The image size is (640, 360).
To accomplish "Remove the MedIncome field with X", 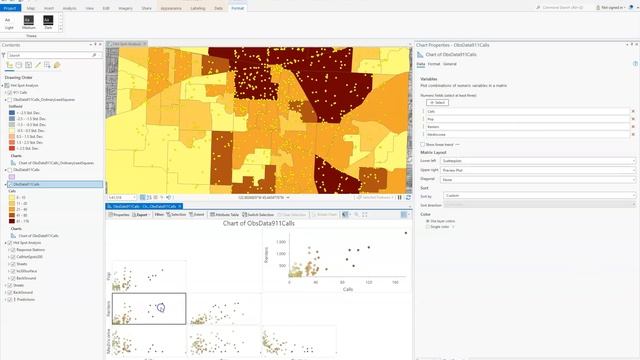I will (x=633, y=134).
